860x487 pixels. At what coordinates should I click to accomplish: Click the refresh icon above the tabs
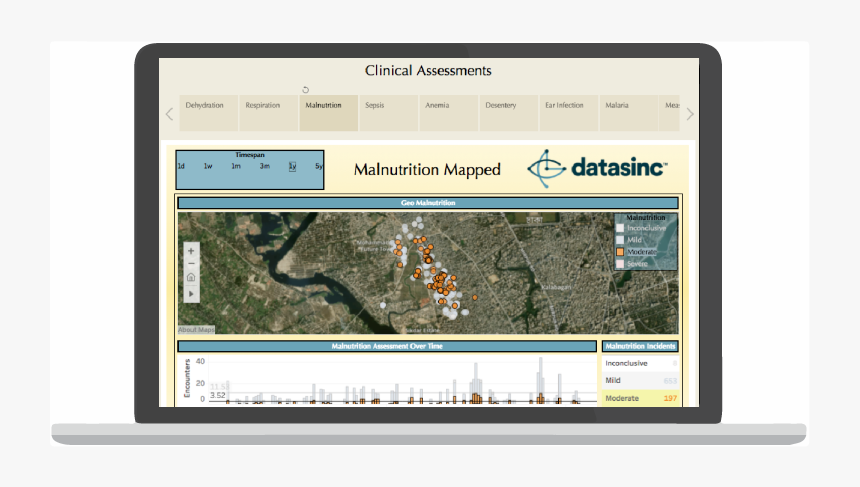coord(306,90)
